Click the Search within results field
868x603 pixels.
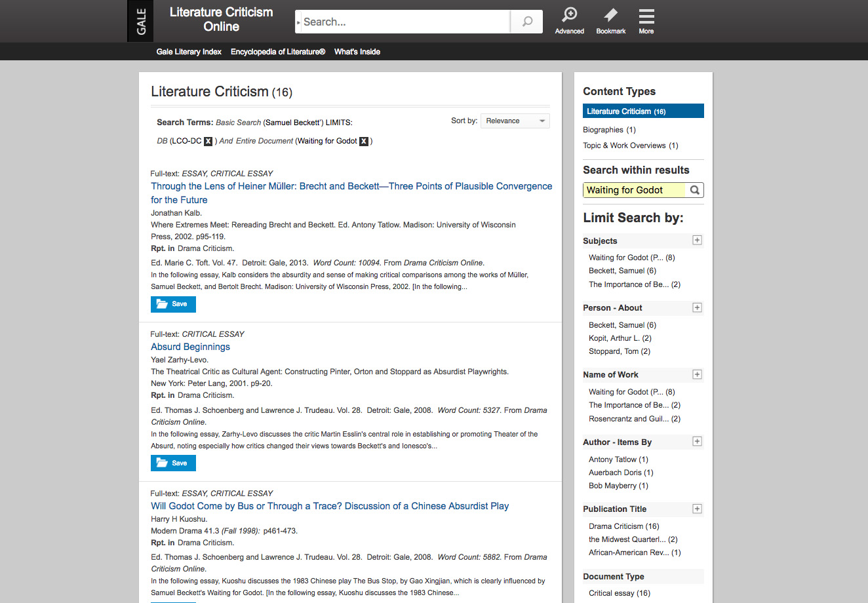(635, 190)
